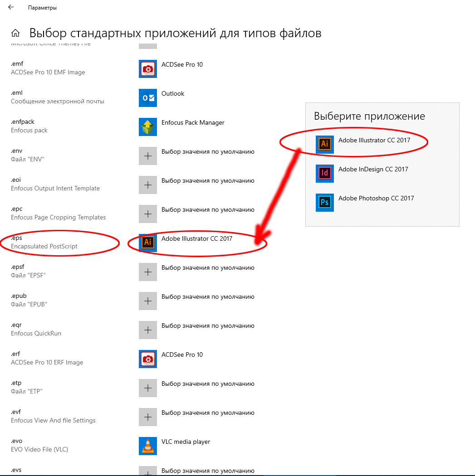Screen dimensions: 475x476
Task: Click the .evs extension text
Action: click(16, 470)
